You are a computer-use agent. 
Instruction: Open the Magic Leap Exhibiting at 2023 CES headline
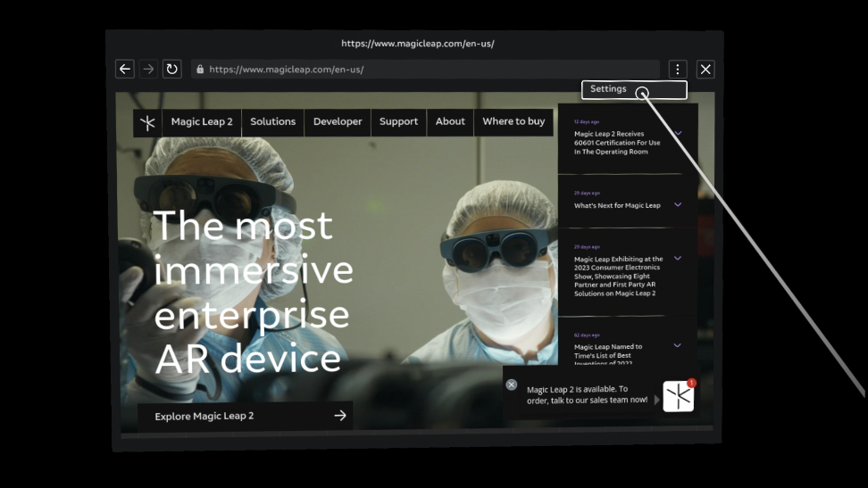pos(618,276)
